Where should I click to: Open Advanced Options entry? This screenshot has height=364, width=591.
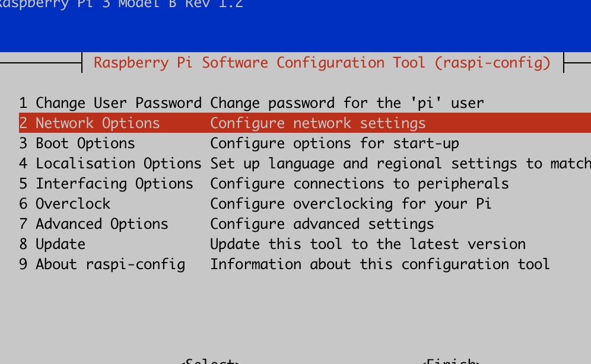pyautogui.click(x=94, y=224)
